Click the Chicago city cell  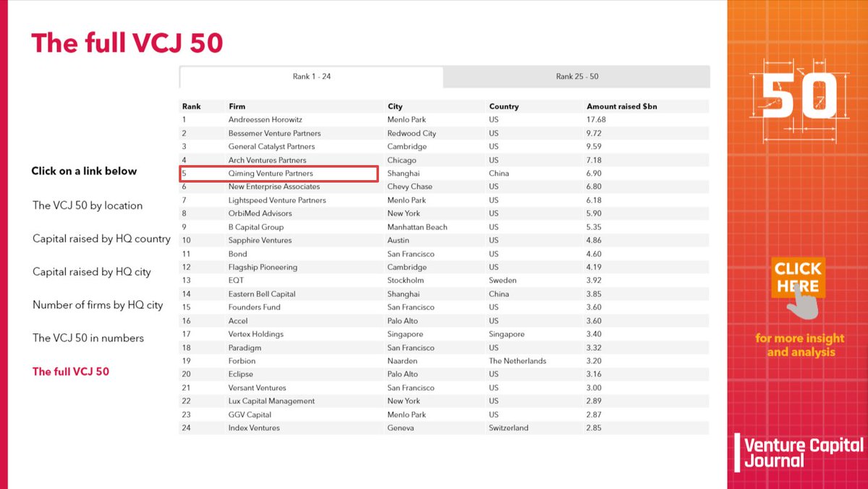(402, 160)
